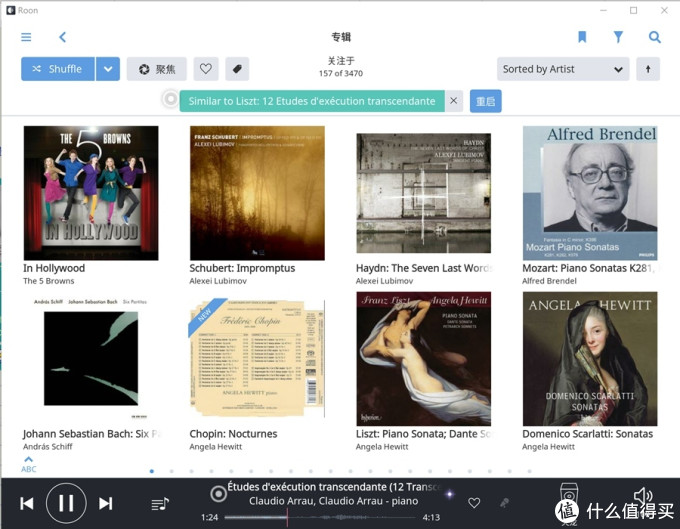Click the Chopin: Nocturnes title text
This screenshot has width=680, height=529.
[233, 434]
